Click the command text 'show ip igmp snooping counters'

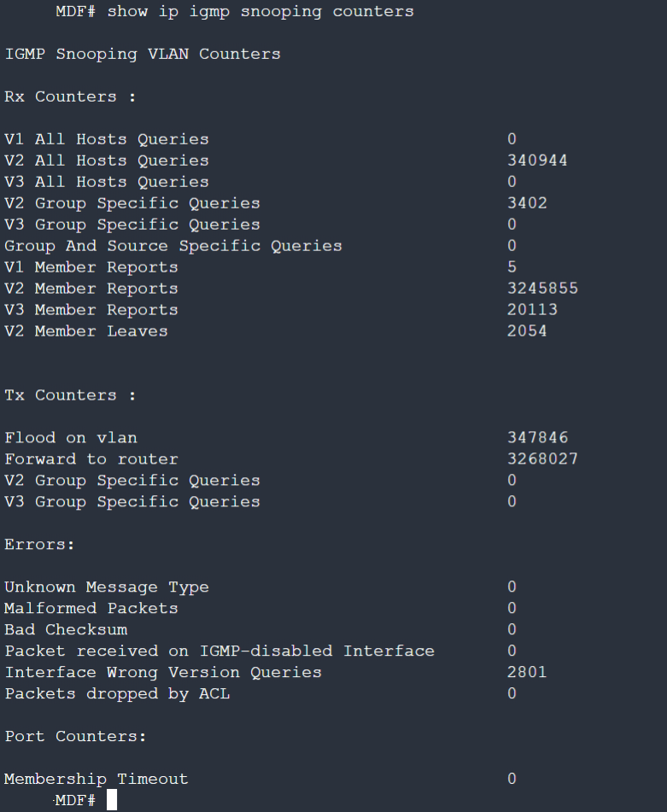pyautogui.click(x=260, y=12)
